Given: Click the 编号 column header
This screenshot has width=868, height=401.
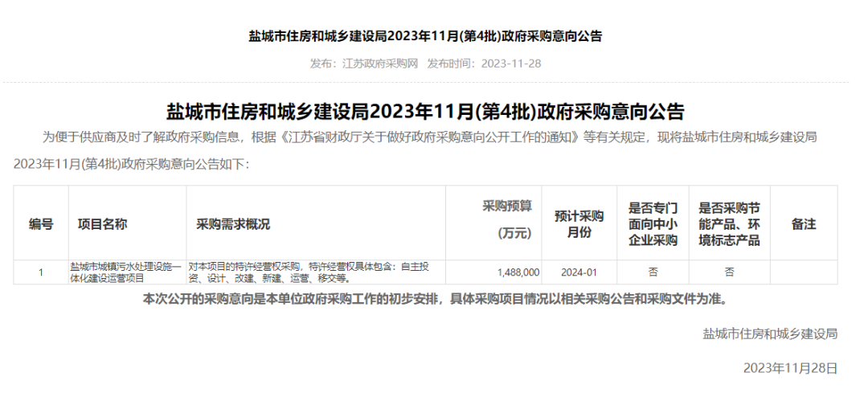Looking at the screenshot, I should 41,224.
